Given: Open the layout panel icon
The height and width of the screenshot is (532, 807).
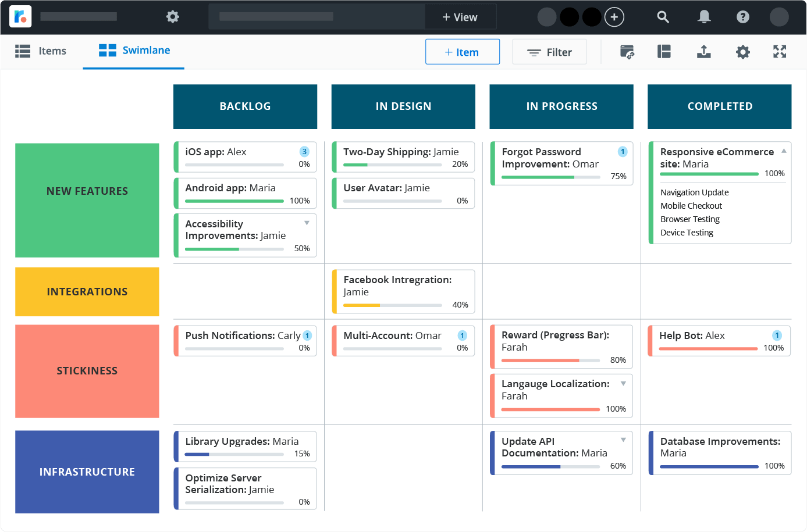Looking at the screenshot, I should coord(664,52).
